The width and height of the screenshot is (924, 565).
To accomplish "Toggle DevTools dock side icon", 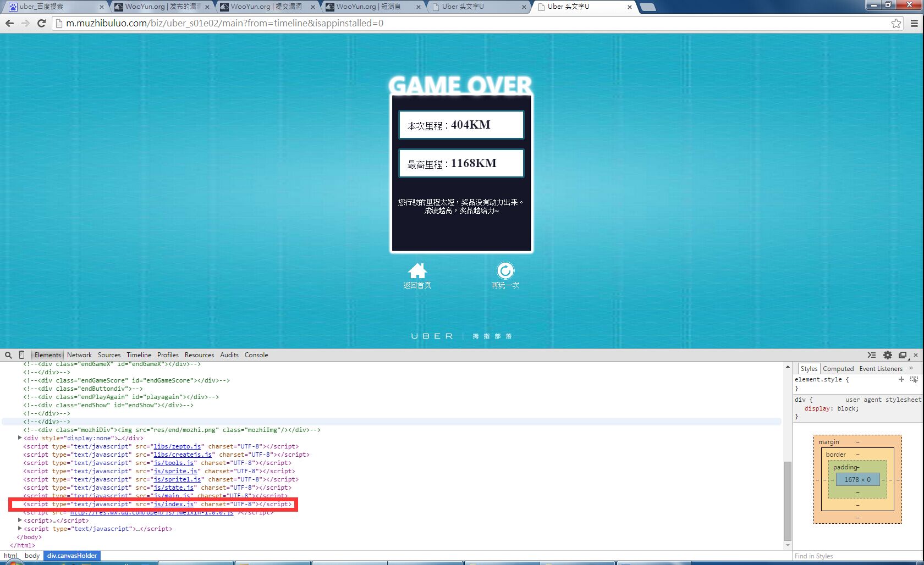I will [903, 355].
